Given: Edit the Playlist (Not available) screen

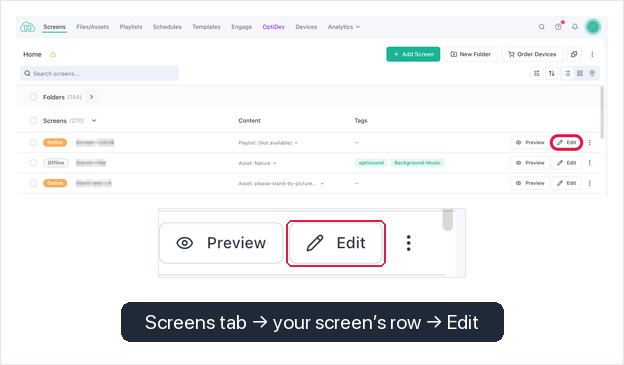Looking at the screenshot, I should (x=566, y=142).
